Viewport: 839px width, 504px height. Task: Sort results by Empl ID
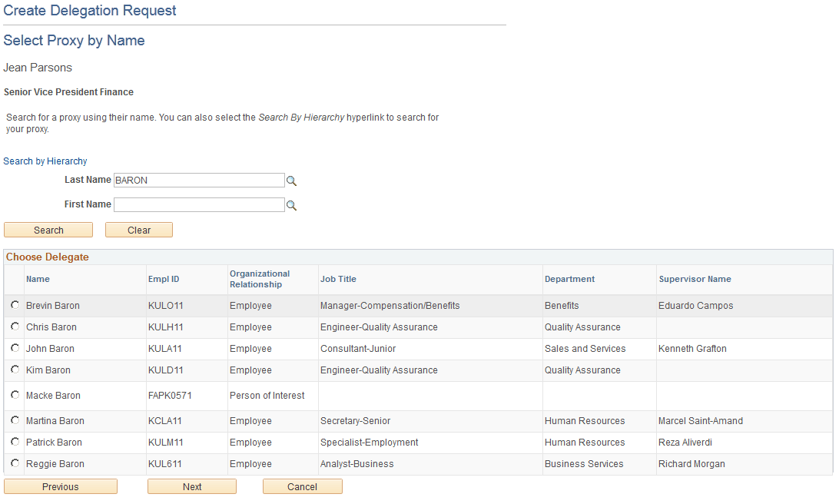(164, 279)
